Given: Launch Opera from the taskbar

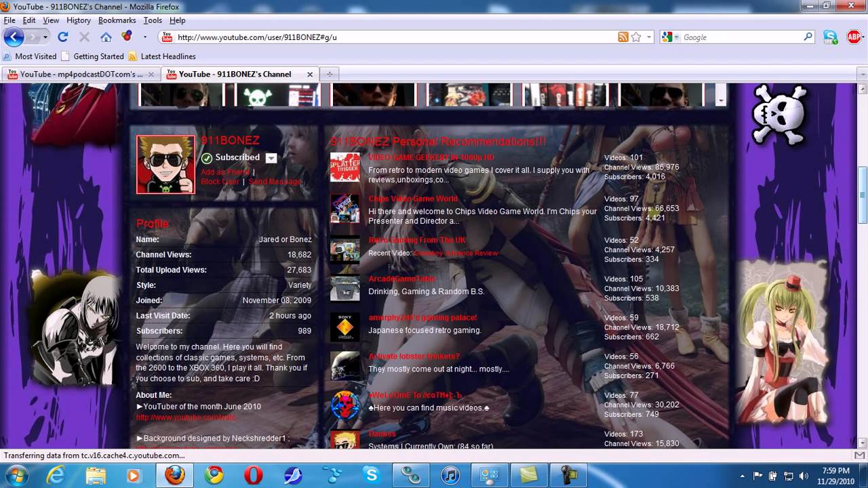Looking at the screenshot, I should pos(254,475).
